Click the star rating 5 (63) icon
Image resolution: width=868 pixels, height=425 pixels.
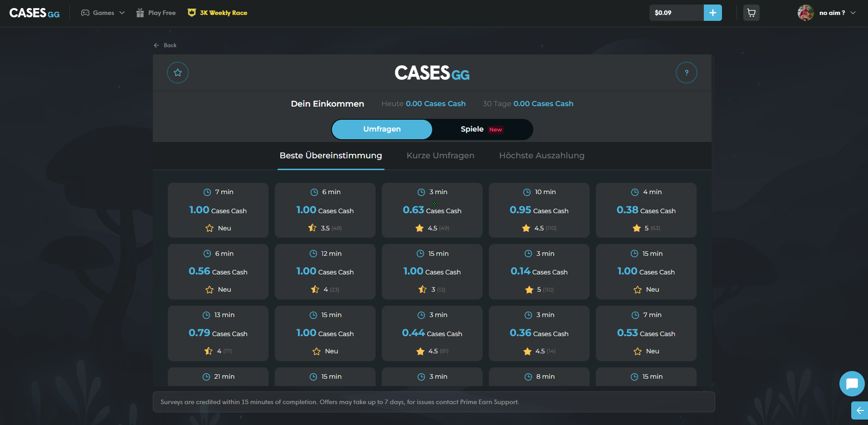coord(637,228)
